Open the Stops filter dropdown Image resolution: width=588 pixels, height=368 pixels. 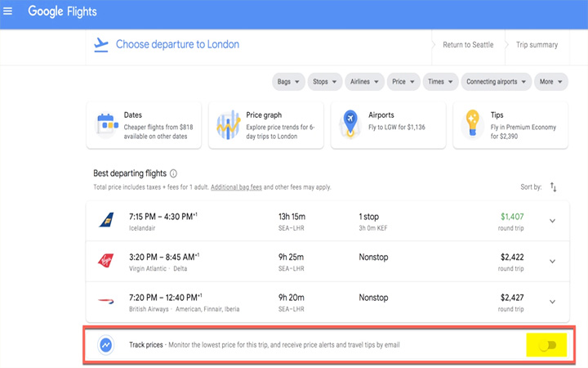(x=325, y=82)
